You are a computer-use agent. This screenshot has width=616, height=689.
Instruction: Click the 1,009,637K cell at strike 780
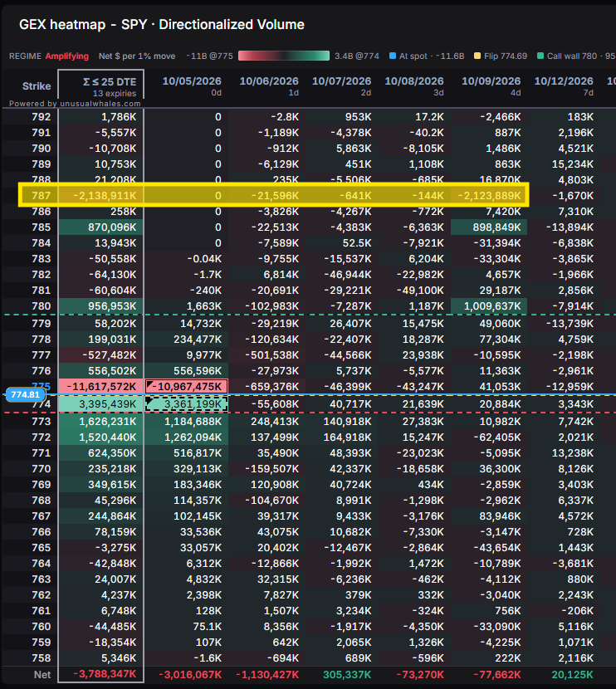coord(489,306)
